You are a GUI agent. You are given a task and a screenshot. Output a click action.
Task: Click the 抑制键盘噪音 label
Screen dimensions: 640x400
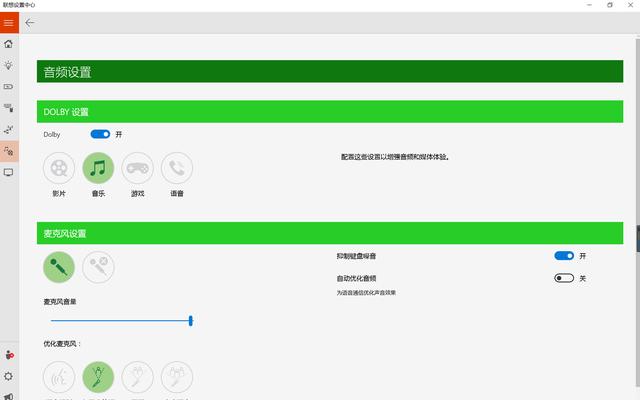click(356, 256)
